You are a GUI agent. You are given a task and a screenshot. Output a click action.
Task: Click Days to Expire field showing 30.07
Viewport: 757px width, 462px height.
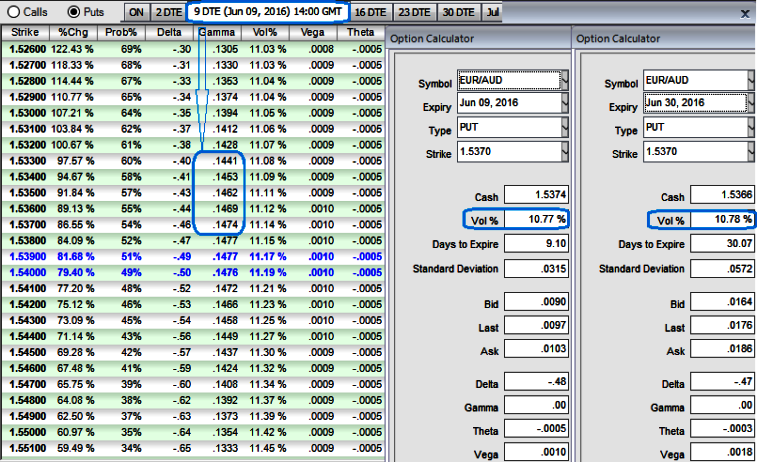722,245
